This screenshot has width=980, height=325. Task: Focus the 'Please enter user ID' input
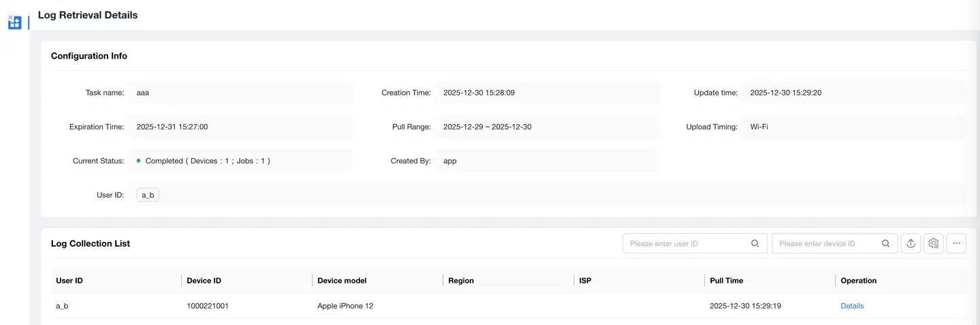coord(687,243)
